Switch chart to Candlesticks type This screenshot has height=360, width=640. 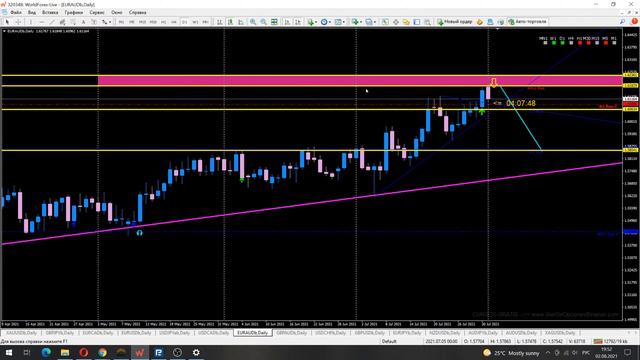tap(231, 22)
